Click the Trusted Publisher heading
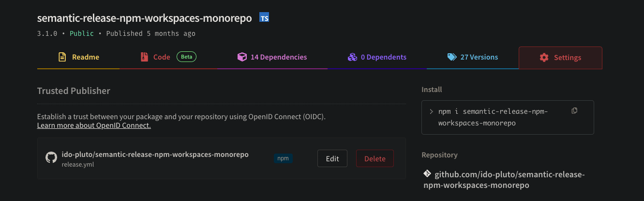 coord(74,91)
